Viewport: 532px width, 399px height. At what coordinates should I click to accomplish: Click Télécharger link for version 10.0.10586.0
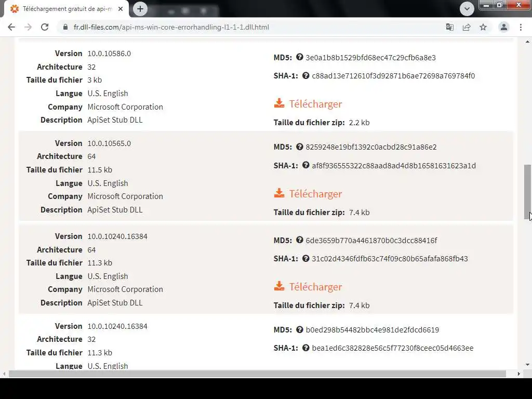[315, 104]
